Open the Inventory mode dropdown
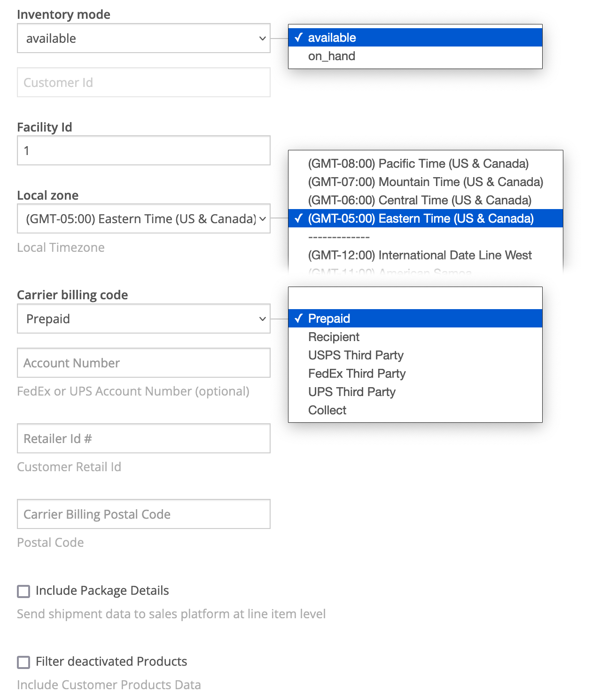This screenshot has height=700, width=592. click(143, 38)
